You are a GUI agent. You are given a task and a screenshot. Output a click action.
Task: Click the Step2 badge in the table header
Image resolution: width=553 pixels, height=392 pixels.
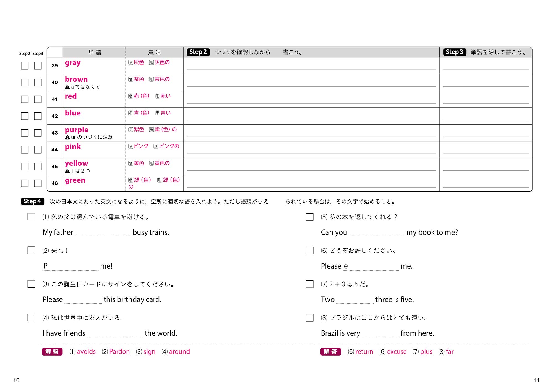pos(198,52)
